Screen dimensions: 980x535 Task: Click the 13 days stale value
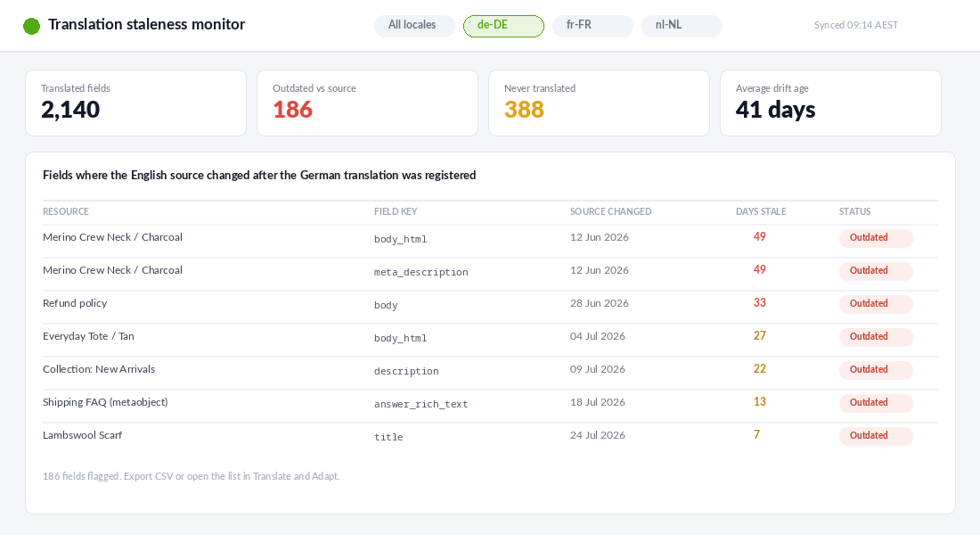[x=759, y=402]
